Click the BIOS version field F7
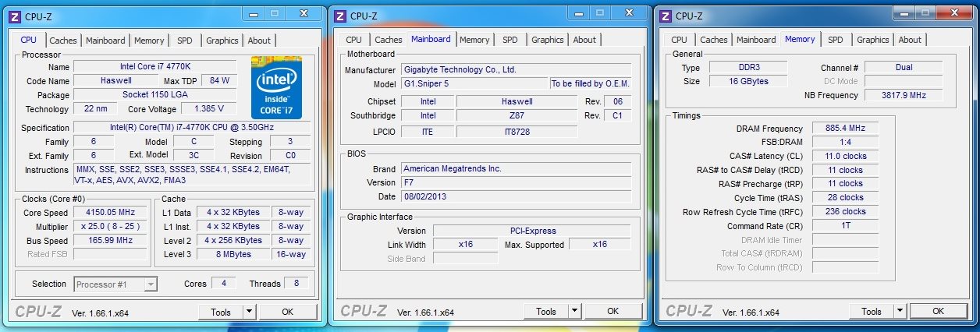Image resolution: width=980 pixels, height=332 pixels. pos(516,182)
